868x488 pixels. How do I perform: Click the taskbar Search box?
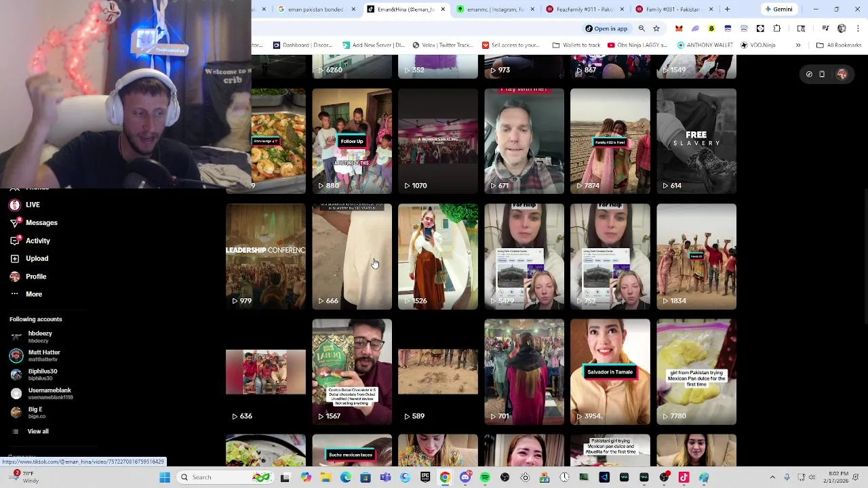pos(224,477)
